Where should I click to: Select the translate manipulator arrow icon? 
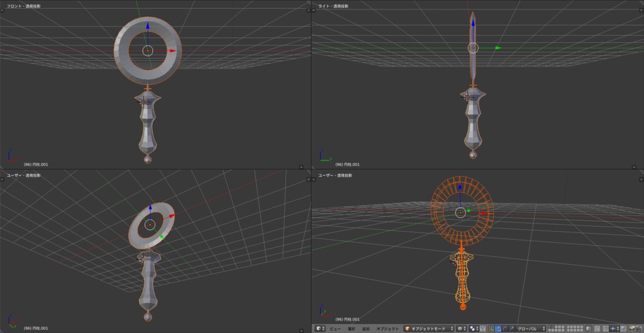point(498,329)
